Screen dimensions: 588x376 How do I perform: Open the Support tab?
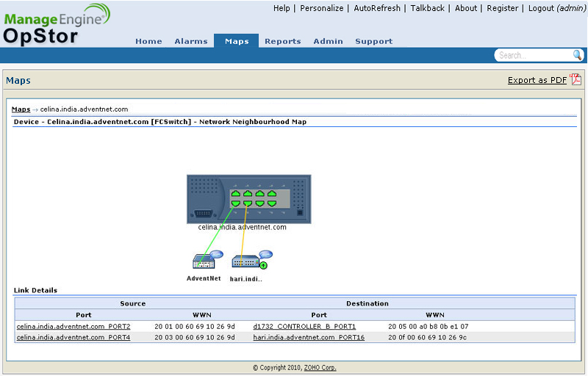[x=373, y=42]
